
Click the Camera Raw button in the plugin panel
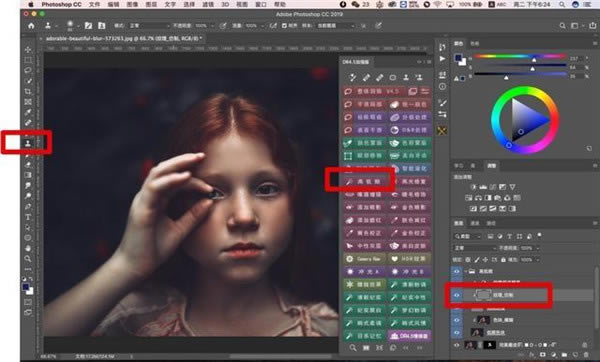(365, 259)
